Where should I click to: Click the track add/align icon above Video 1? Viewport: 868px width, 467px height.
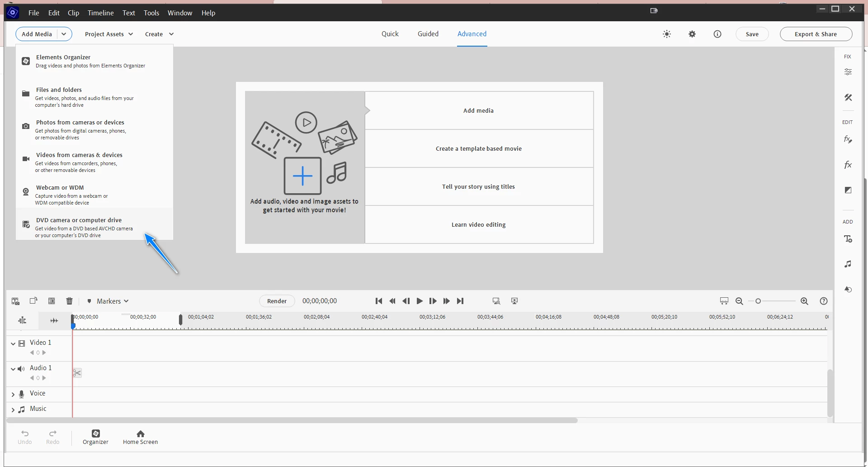tap(22, 320)
